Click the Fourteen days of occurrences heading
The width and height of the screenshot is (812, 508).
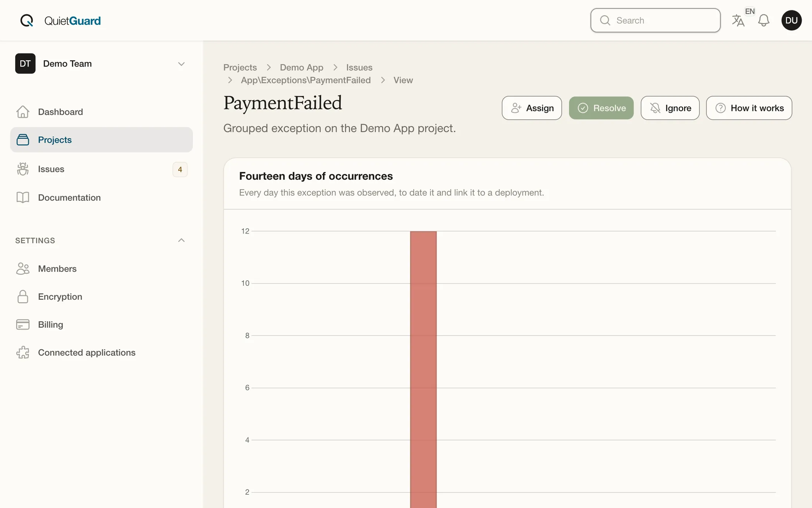point(316,176)
